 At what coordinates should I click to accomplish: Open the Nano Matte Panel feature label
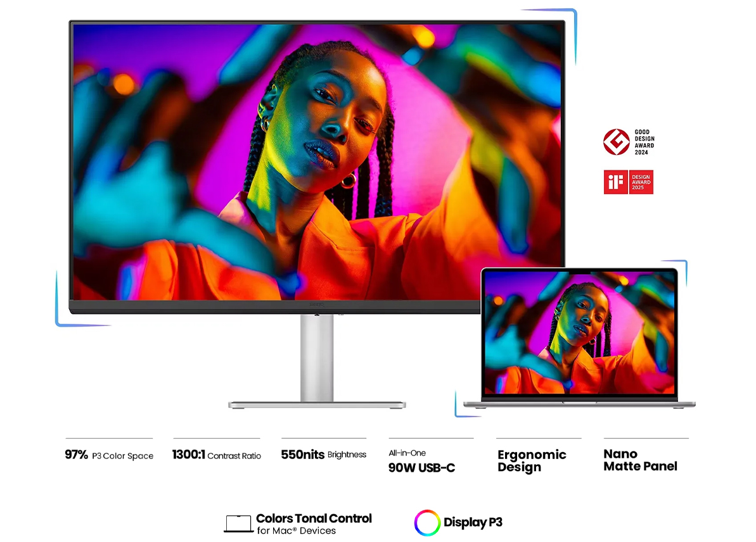pyautogui.click(x=640, y=460)
